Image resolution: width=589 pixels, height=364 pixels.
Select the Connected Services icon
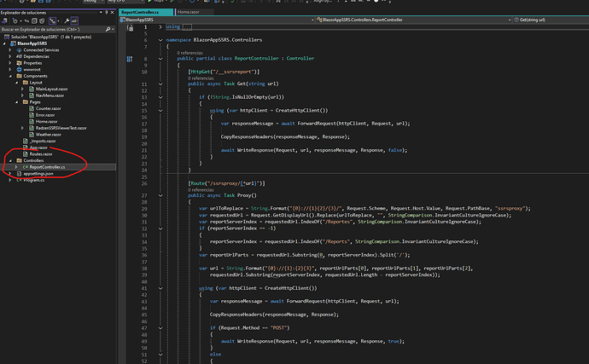click(x=19, y=50)
